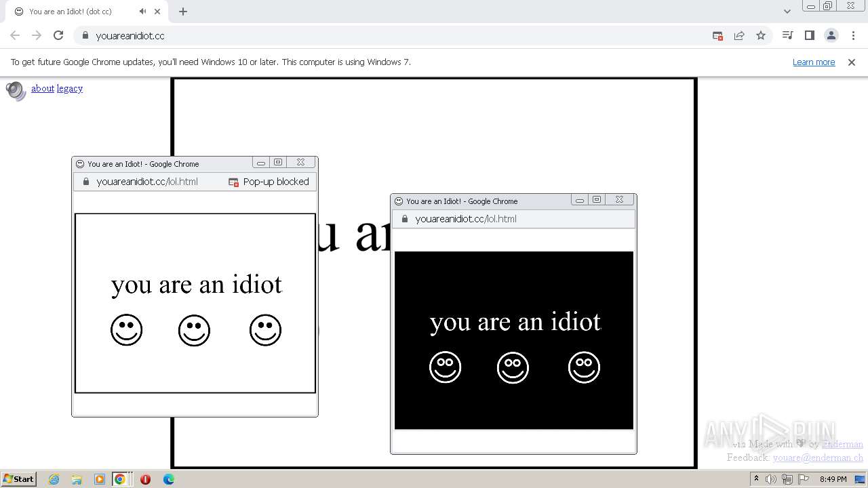Open the 'about' link

point(43,88)
